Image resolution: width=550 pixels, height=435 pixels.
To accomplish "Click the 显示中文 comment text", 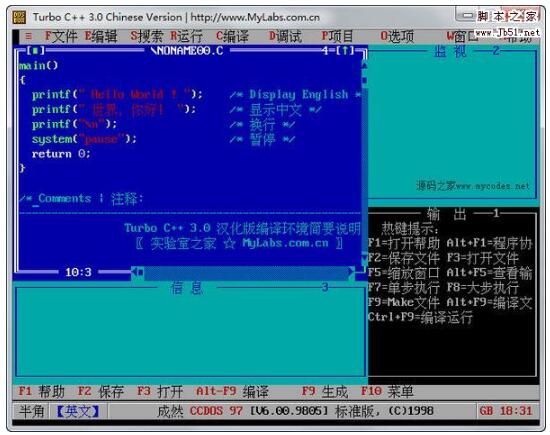I will [x=275, y=110].
